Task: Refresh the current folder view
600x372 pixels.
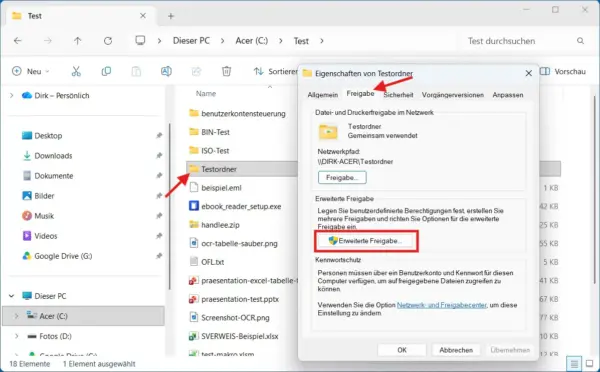Action: pyautogui.click(x=108, y=41)
